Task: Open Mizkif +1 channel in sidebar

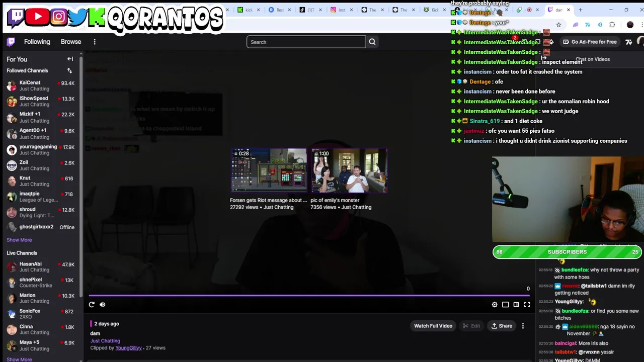Action: click(40, 117)
